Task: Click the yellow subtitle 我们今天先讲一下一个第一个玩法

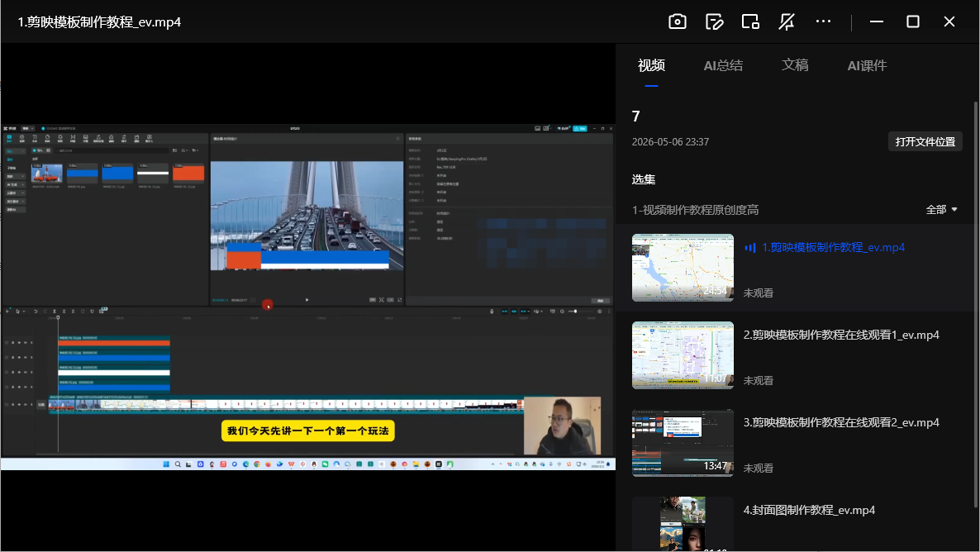Action: 307,431
